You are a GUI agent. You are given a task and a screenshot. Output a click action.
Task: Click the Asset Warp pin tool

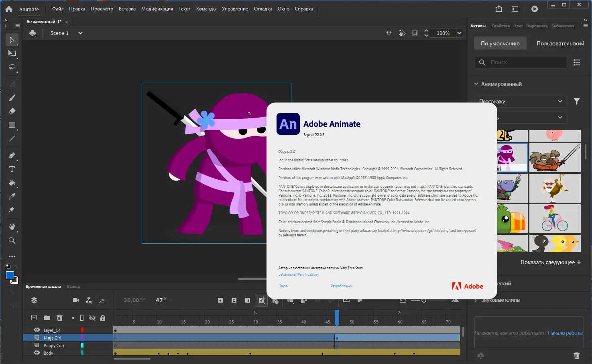(12, 210)
